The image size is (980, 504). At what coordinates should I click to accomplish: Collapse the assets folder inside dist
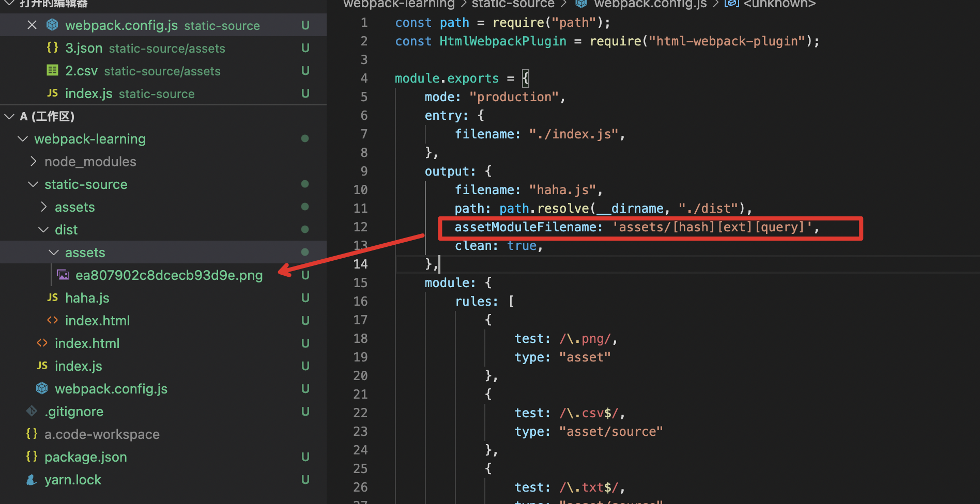coord(54,253)
